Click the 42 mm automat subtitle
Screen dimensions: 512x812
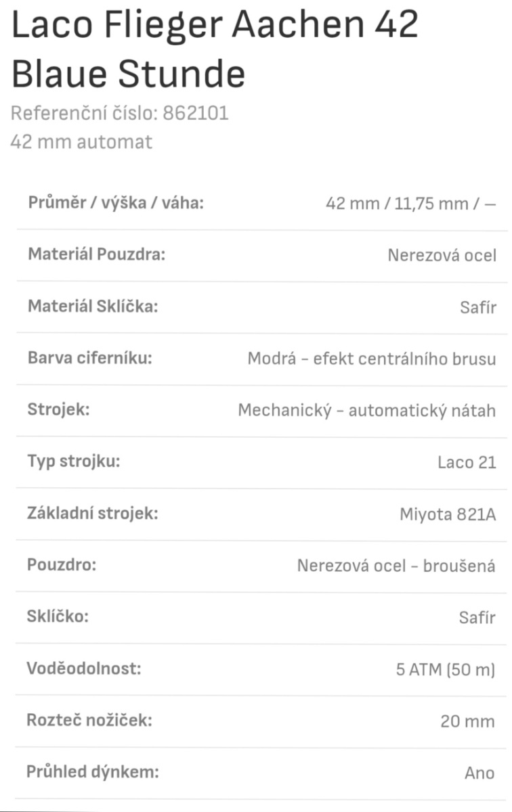[81, 142]
